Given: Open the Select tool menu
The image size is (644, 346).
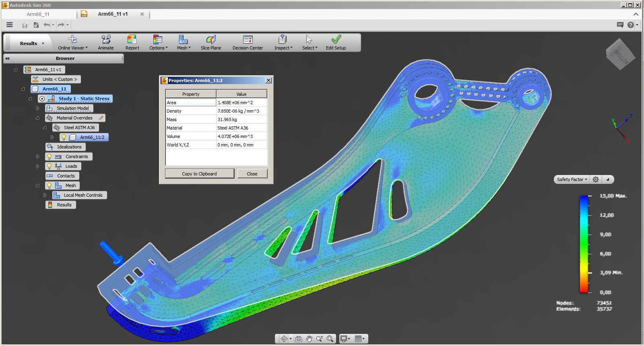Looking at the screenshot, I should [x=310, y=43].
